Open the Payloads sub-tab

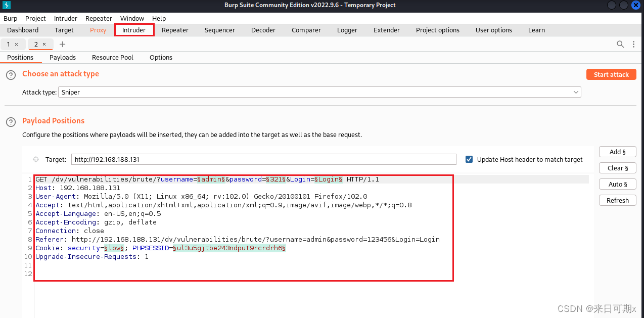coord(63,57)
